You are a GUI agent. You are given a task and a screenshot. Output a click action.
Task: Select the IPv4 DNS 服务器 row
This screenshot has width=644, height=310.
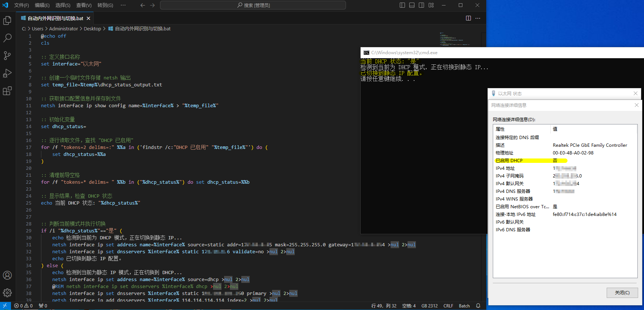click(565, 191)
